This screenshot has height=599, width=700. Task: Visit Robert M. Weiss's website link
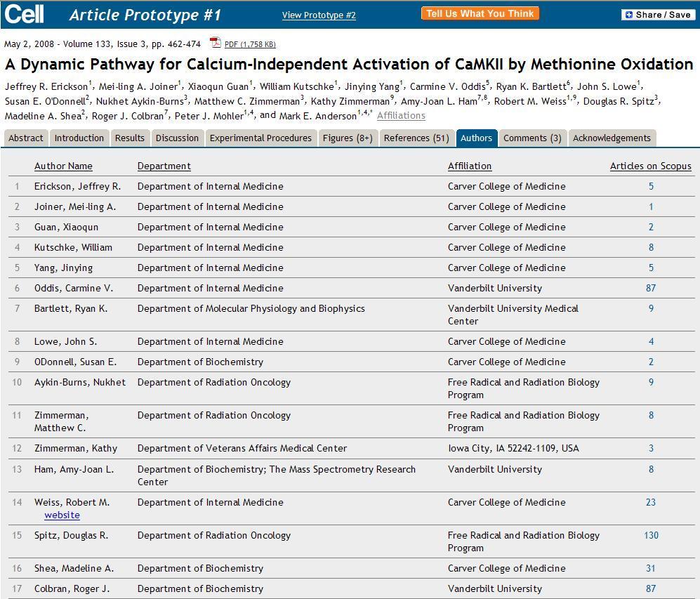(x=62, y=515)
